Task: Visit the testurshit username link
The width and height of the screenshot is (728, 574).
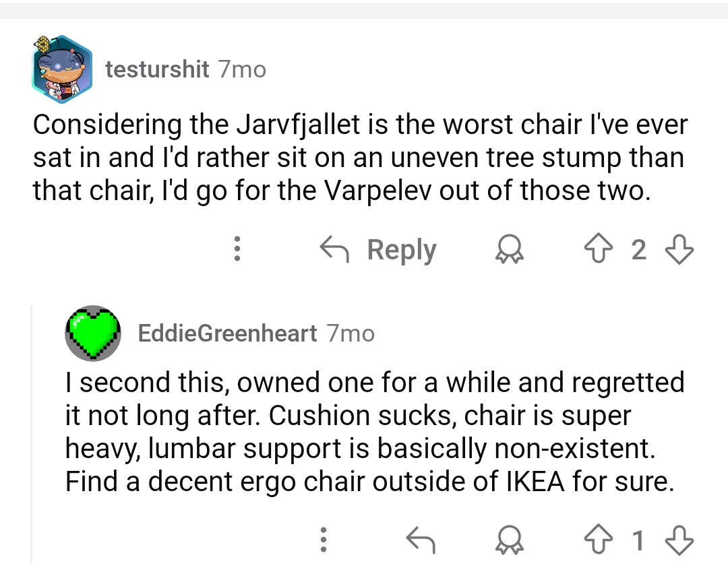Action: [157, 69]
